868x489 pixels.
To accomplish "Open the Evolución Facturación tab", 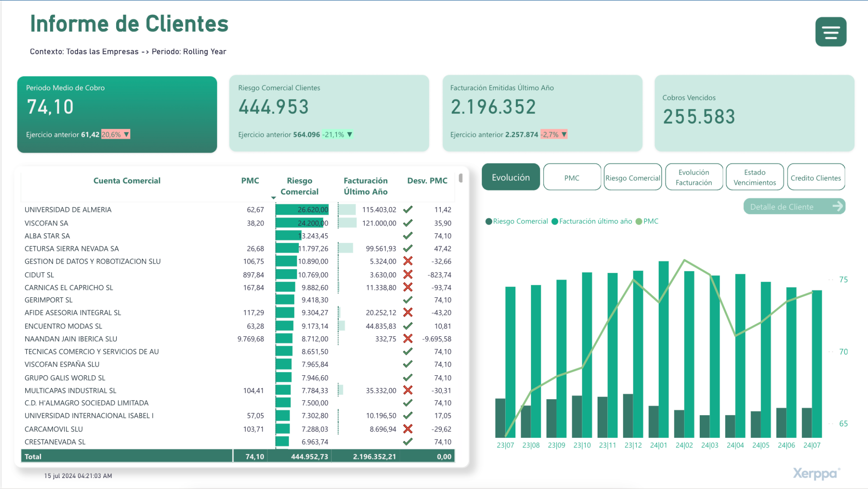I will (x=694, y=178).
